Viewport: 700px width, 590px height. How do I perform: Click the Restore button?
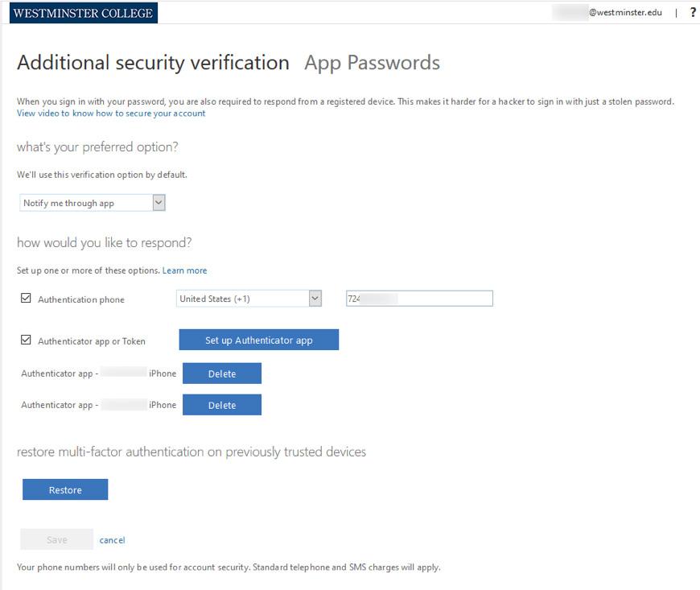coord(65,489)
